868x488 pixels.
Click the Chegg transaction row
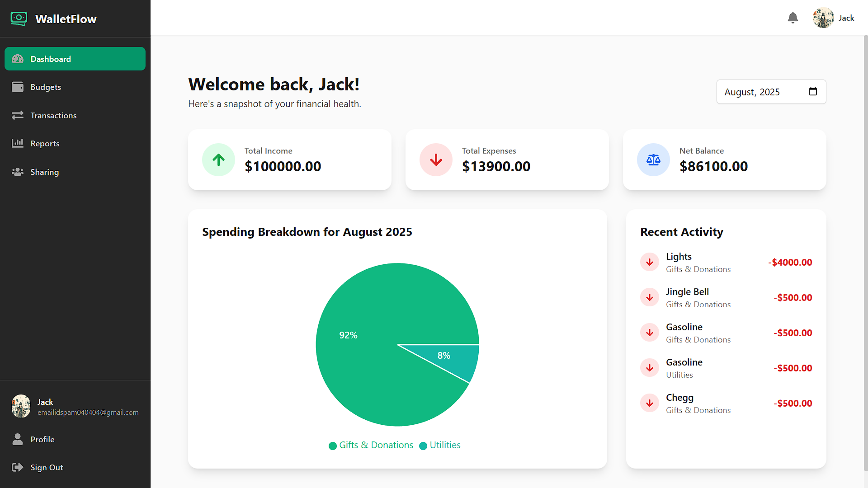tap(726, 403)
